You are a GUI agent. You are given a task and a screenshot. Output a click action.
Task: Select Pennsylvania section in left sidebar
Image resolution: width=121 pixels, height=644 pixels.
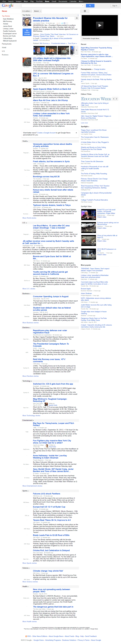tap(7, 44)
